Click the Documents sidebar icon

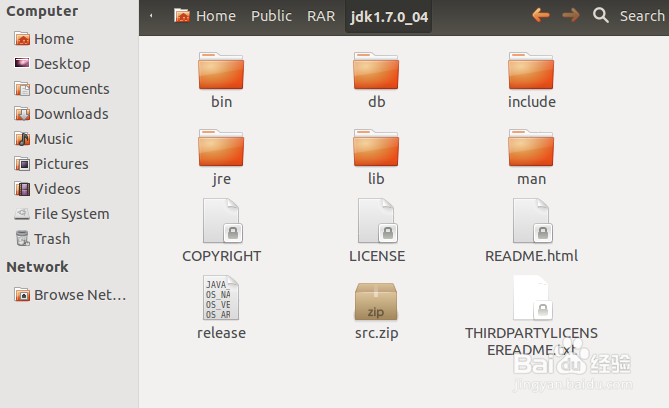22,89
